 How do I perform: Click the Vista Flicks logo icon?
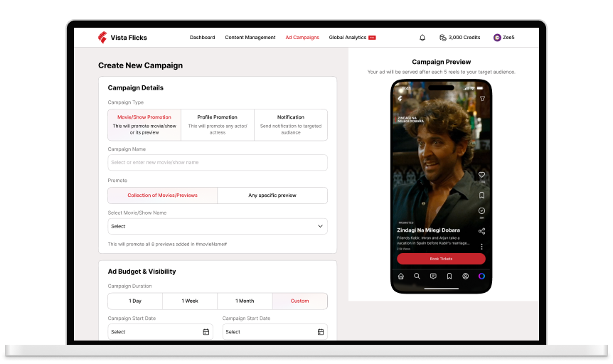pos(102,37)
